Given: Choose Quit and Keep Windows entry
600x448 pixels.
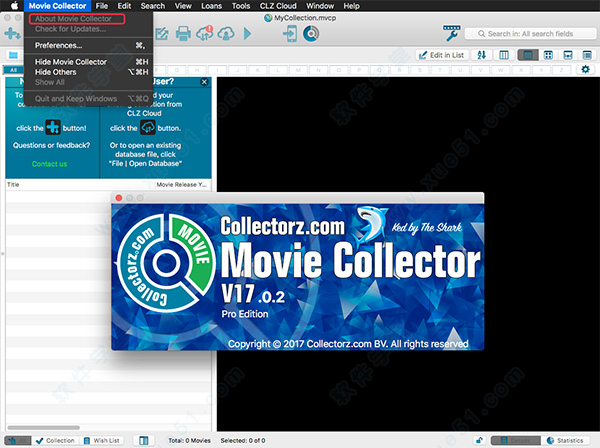Looking at the screenshot, I should click(x=88, y=99).
